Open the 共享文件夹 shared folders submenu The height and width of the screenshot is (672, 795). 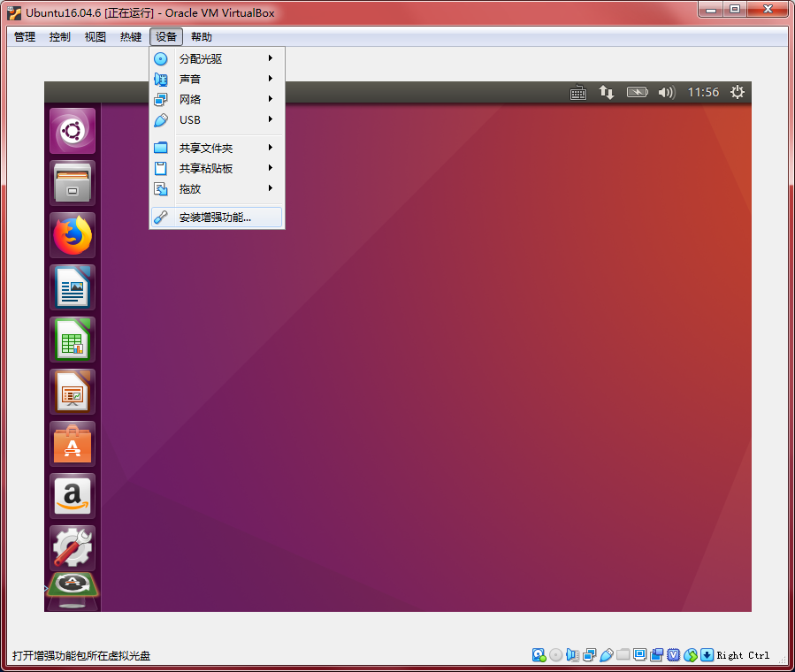[x=217, y=148]
